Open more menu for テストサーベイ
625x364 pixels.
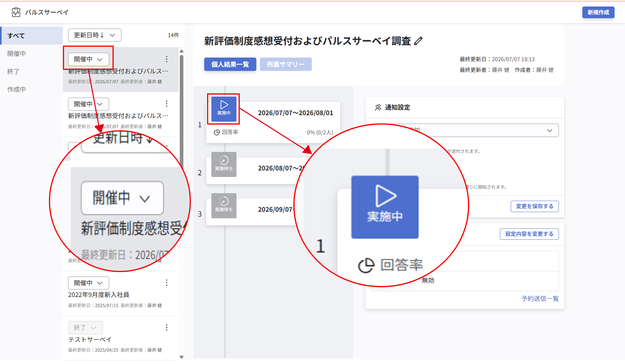[x=166, y=327]
